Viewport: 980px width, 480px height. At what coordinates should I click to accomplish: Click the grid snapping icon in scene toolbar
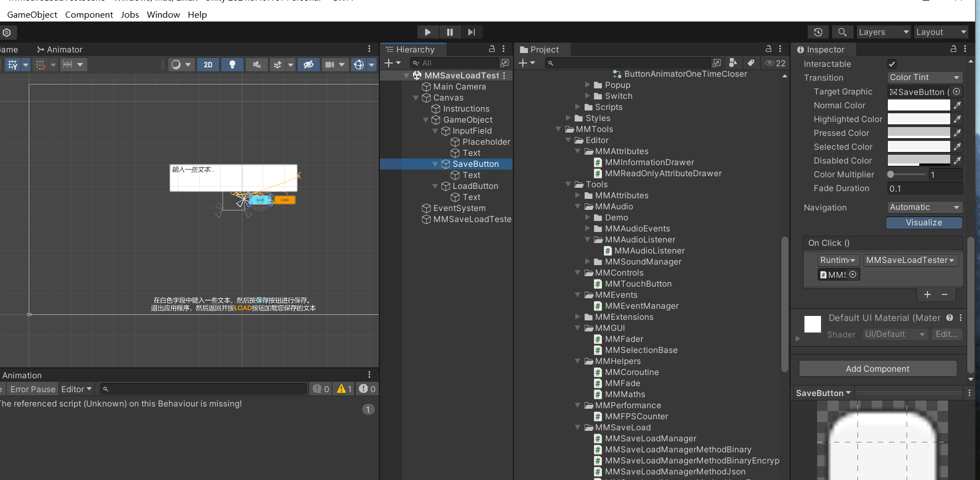tap(40, 65)
